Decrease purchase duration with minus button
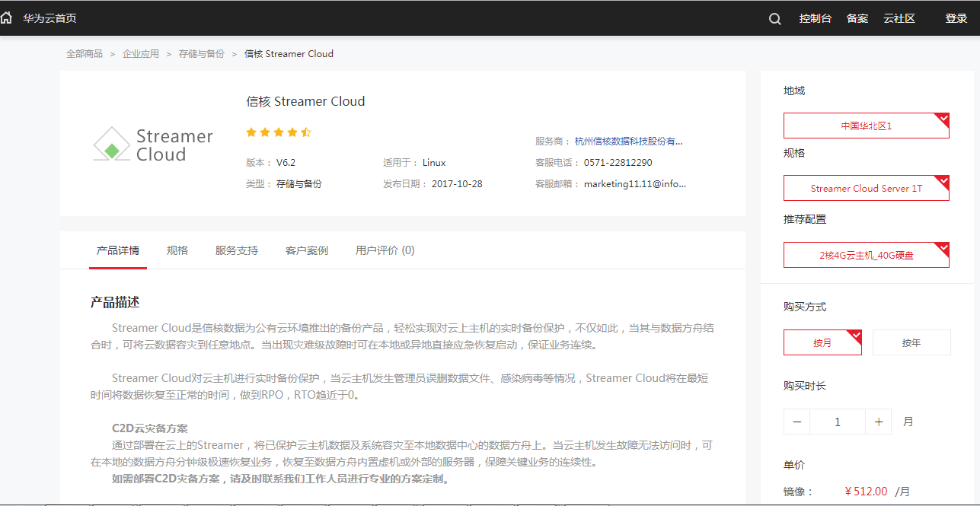The height and width of the screenshot is (506, 980). pyautogui.click(x=797, y=422)
